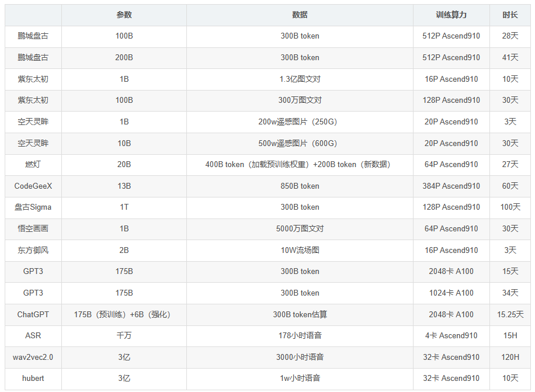Select the 悟空画画 model name cell
The height and width of the screenshot is (392, 535).
pyautogui.click(x=33, y=228)
